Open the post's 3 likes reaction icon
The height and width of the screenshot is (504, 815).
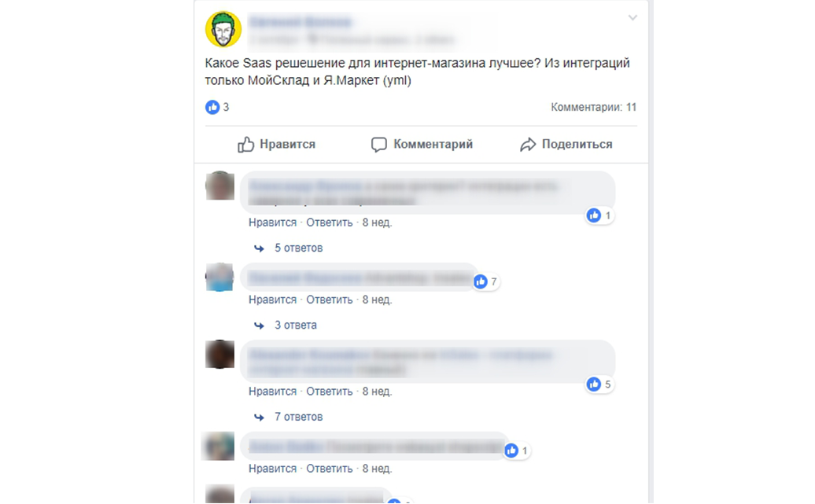[212, 107]
